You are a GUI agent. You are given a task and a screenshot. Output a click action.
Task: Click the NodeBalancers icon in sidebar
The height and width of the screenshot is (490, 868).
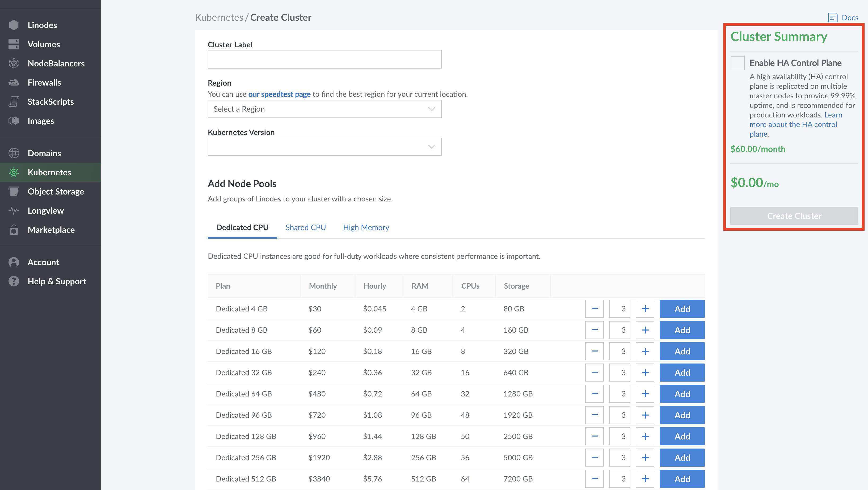pos(14,63)
